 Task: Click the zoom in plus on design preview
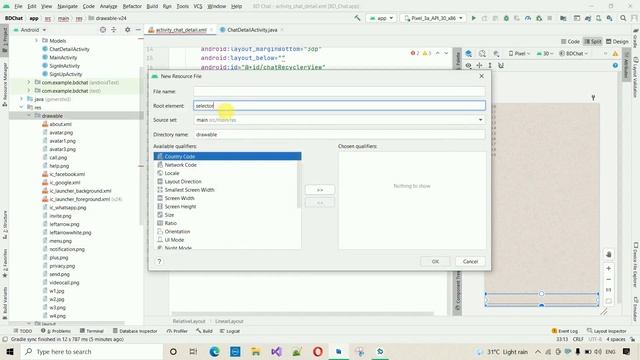pyautogui.click(x=608, y=269)
